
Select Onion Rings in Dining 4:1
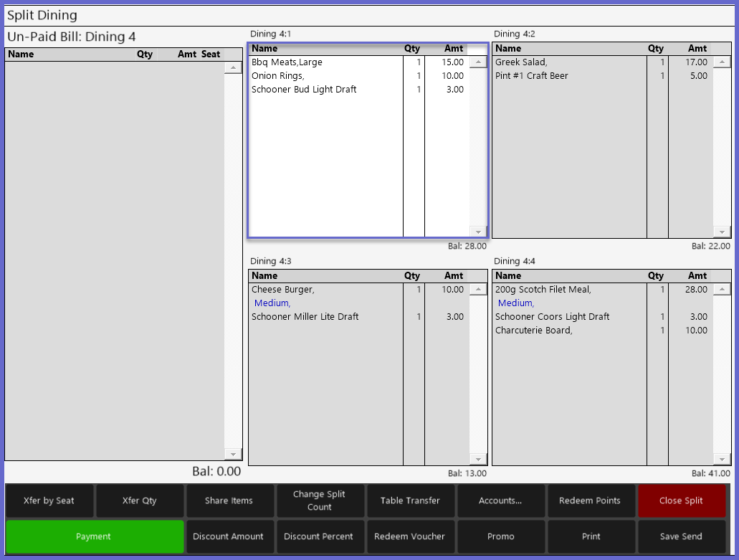pyautogui.click(x=278, y=76)
